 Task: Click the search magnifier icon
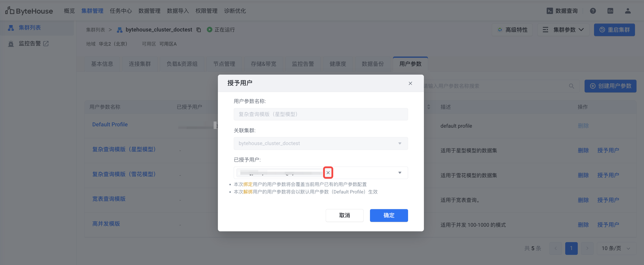click(572, 86)
